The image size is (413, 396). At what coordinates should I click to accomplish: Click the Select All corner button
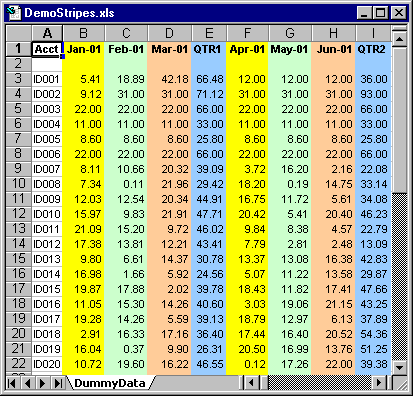click(19, 33)
